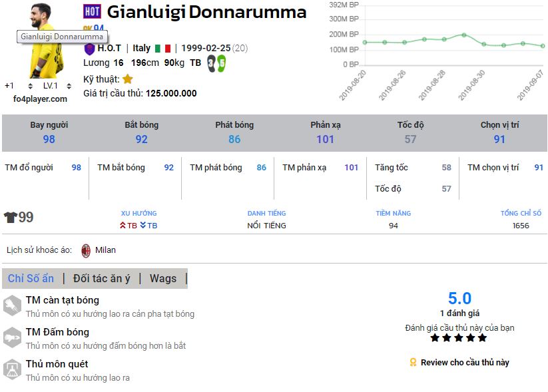The height and width of the screenshot is (392, 548).
Task: Click the Gianluigi Donnarumma name heading
Action: pyautogui.click(x=206, y=12)
